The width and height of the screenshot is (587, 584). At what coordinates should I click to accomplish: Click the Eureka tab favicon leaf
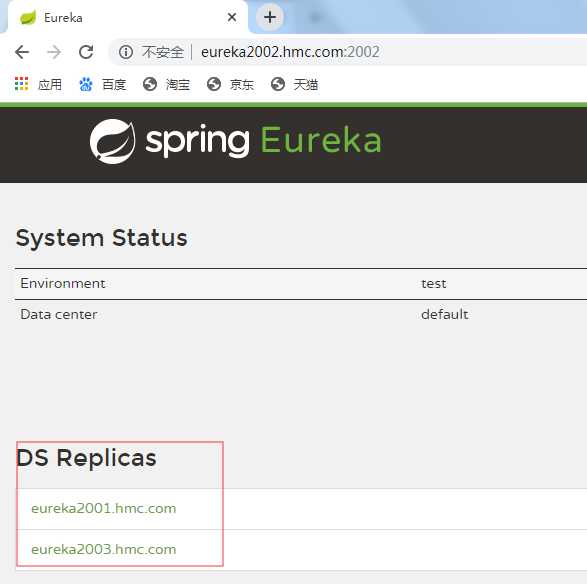(28, 18)
